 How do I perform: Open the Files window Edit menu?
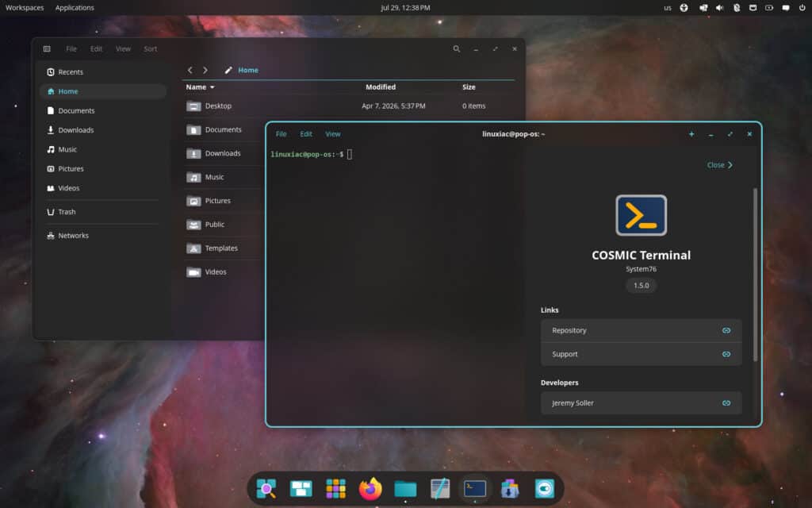[96, 48]
